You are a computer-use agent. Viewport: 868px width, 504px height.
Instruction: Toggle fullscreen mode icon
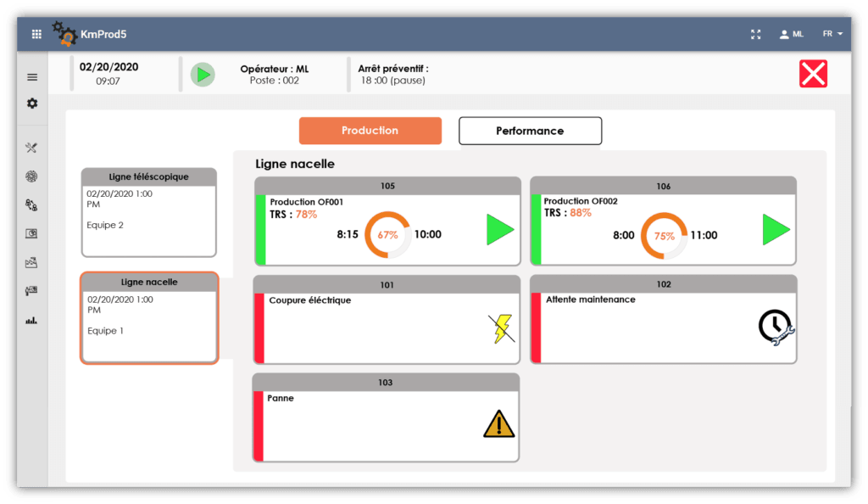tap(755, 34)
